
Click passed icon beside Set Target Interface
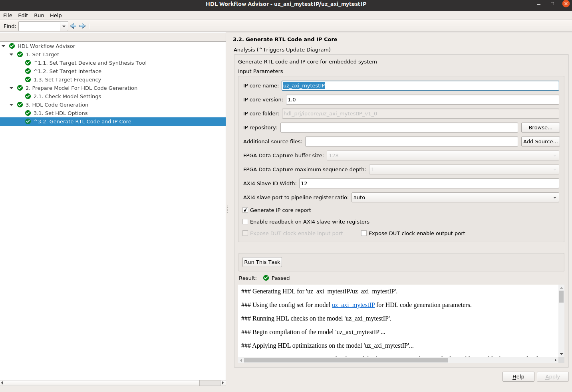[x=28, y=71]
